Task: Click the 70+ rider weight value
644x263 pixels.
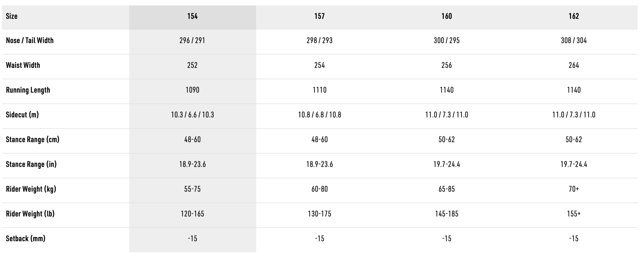Action: (x=574, y=189)
